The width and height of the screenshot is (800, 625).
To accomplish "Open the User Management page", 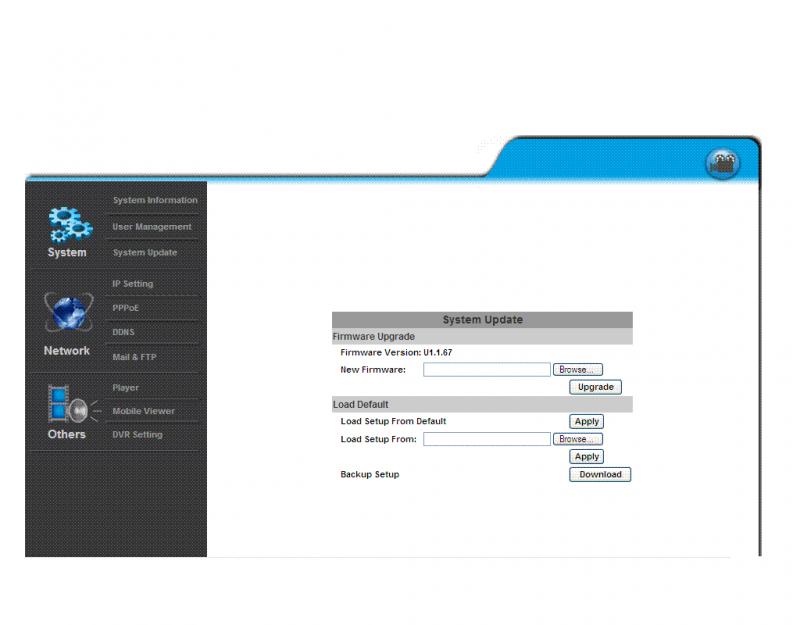I will tap(152, 227).
